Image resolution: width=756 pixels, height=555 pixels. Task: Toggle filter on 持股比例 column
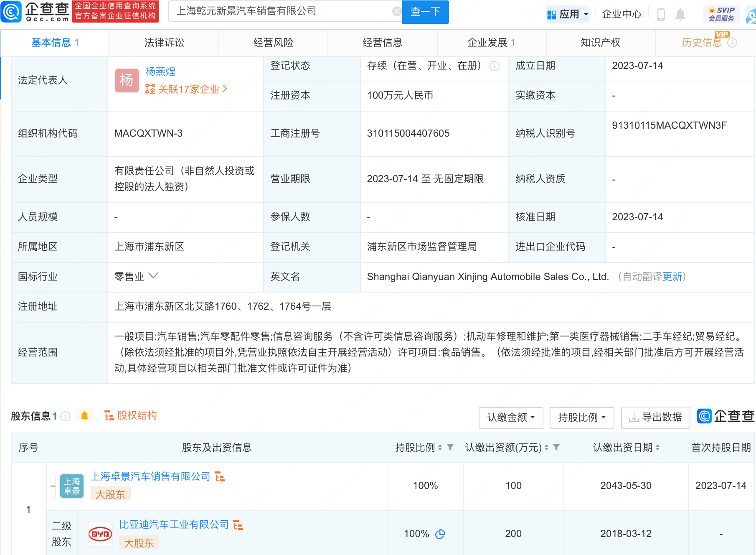pos(450,448)
